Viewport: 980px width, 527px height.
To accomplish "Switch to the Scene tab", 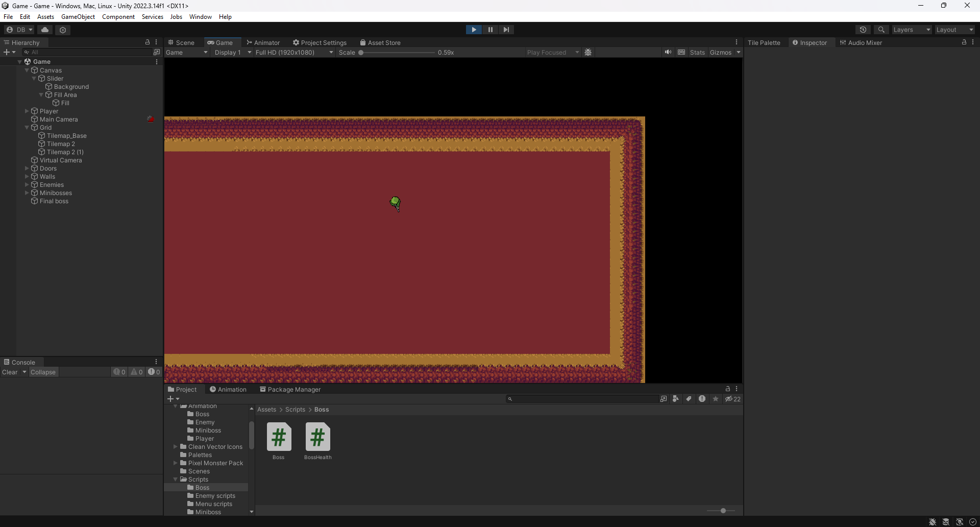I will coord(181,42).
